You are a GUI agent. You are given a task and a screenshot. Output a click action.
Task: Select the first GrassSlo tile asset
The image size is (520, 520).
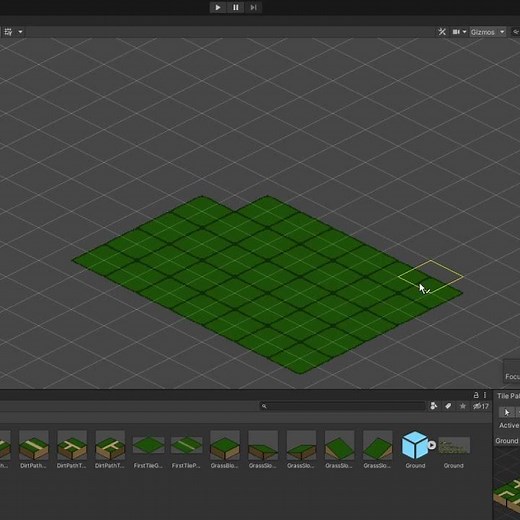click(x=263, y=449)
